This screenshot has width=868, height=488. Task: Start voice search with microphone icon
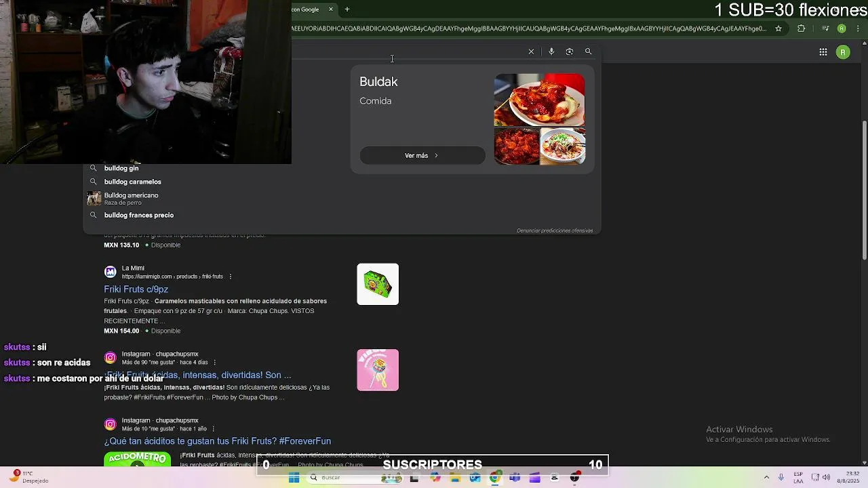[x=551, y=52]
